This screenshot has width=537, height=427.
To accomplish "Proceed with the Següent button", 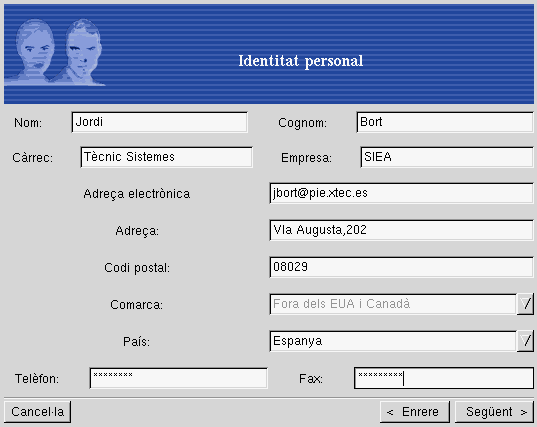I will 494,412.
